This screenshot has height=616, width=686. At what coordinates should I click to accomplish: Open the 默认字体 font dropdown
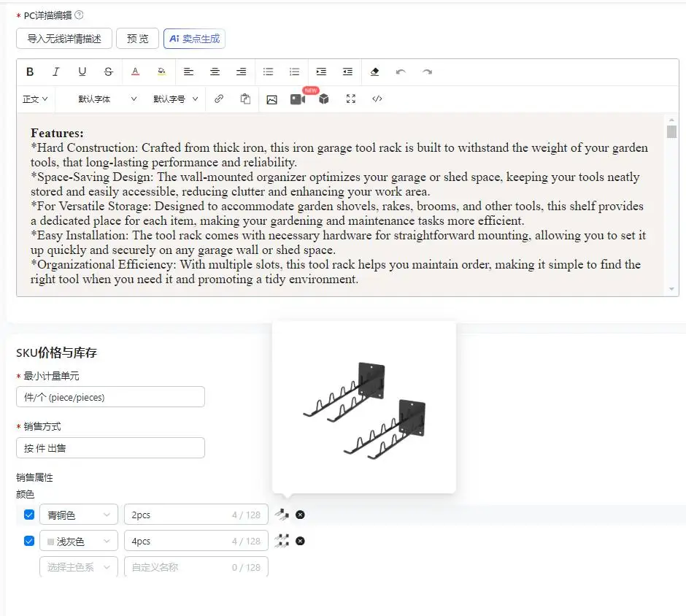[107, 99]
